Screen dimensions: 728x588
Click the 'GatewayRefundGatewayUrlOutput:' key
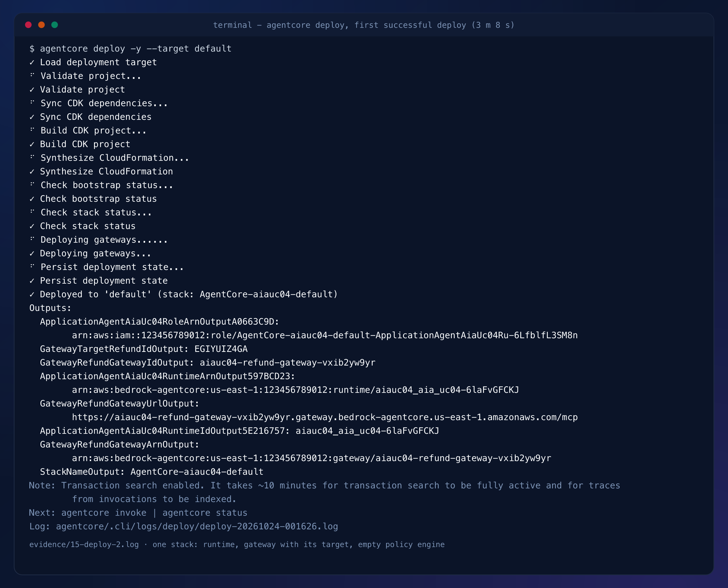120,404
